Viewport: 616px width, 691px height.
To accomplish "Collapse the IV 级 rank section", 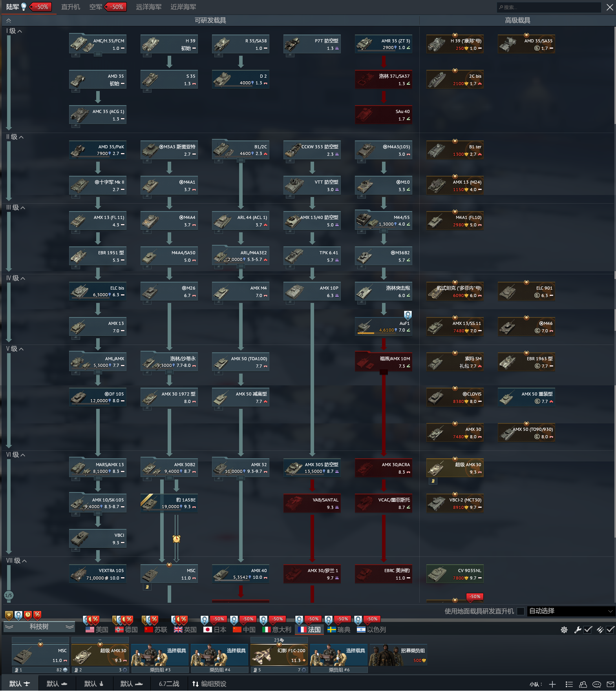I will (x=16, y=278).
